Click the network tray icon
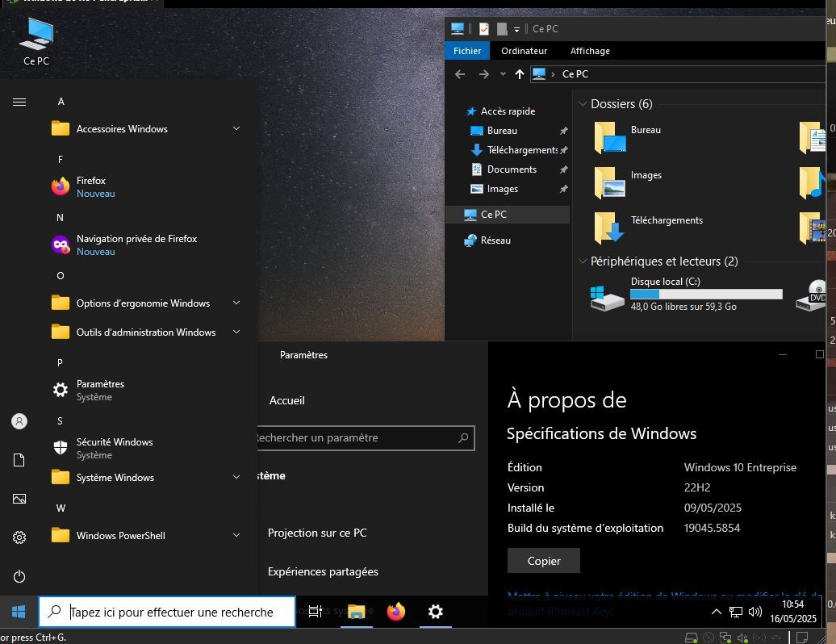This screenshot has width=836, height=644. 736,612
